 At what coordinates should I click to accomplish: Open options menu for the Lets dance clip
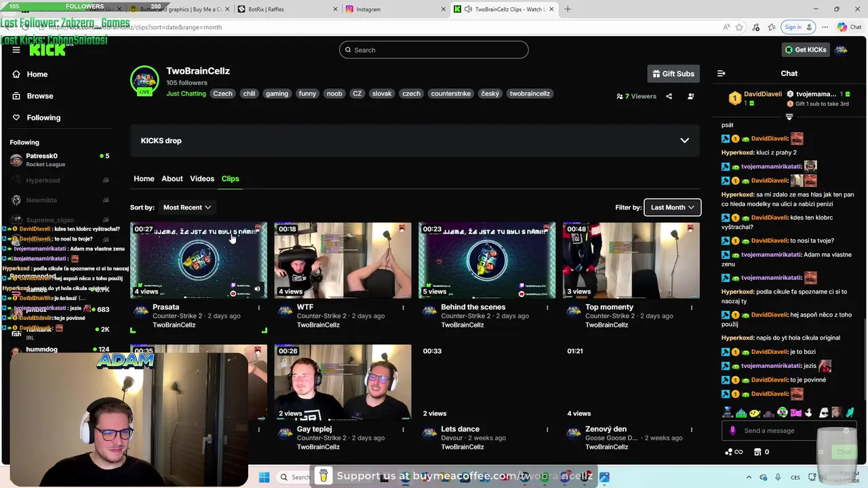click(x=547, y=430)
